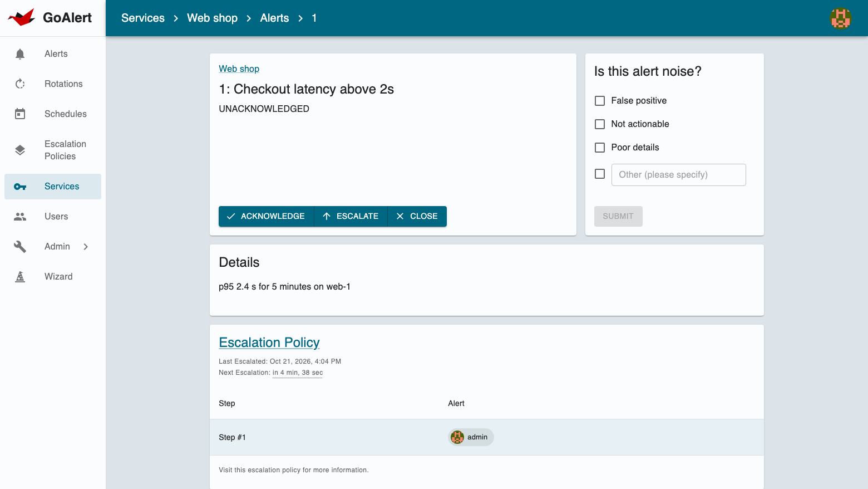Open Rotations in the sidebar
This screenshot has height=489, width=868.
(53, 84)
